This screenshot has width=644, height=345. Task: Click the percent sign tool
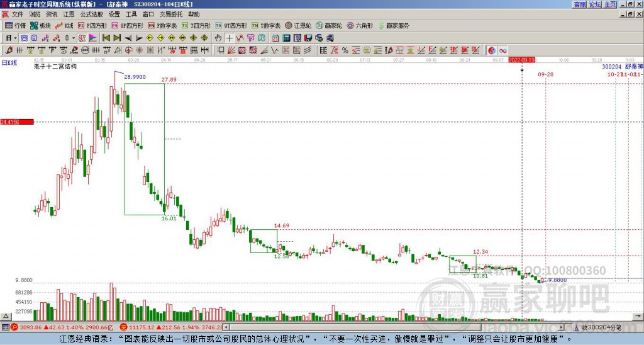click(x=345, y=50)
